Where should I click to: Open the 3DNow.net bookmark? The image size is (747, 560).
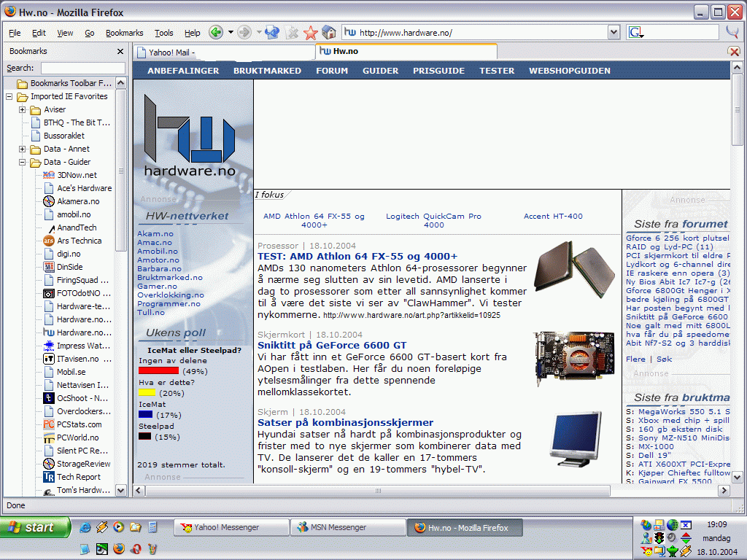(x=77, y=175)
